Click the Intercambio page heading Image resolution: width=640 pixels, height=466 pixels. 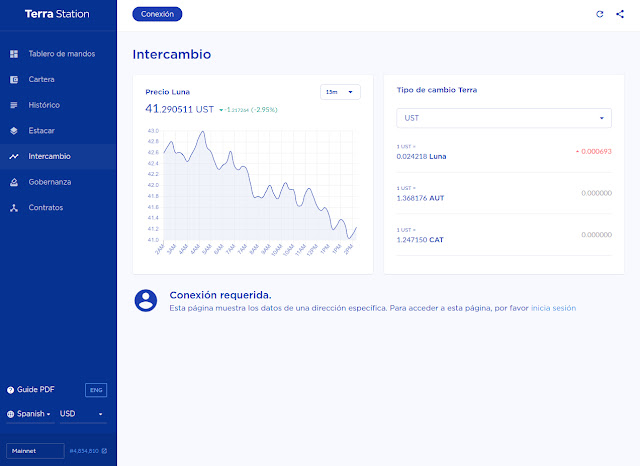172,54
